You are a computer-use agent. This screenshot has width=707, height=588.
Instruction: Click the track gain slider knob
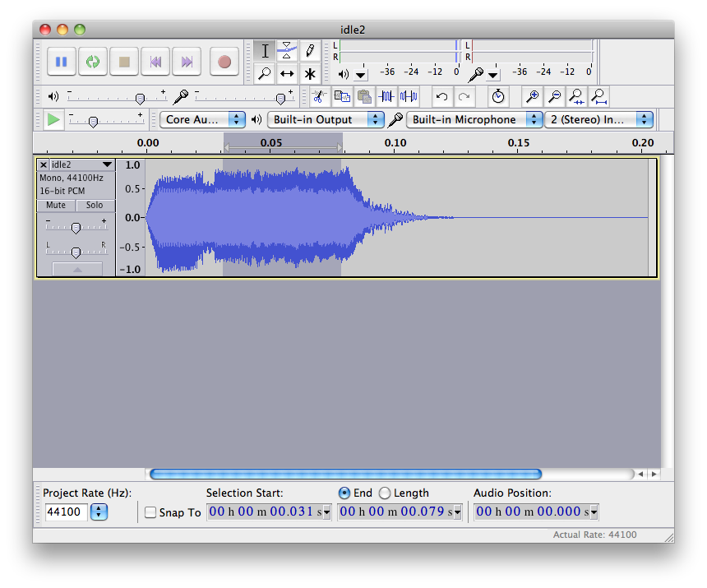coord(76,228)
